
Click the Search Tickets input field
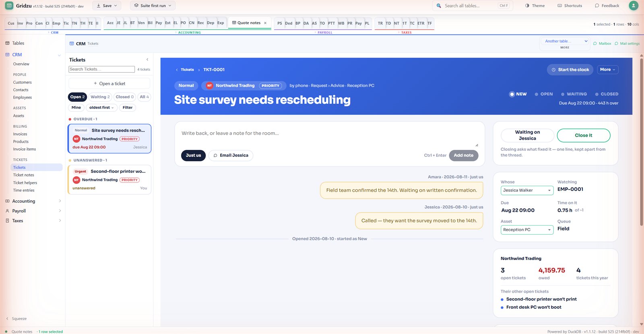click(x=101, y=69)
